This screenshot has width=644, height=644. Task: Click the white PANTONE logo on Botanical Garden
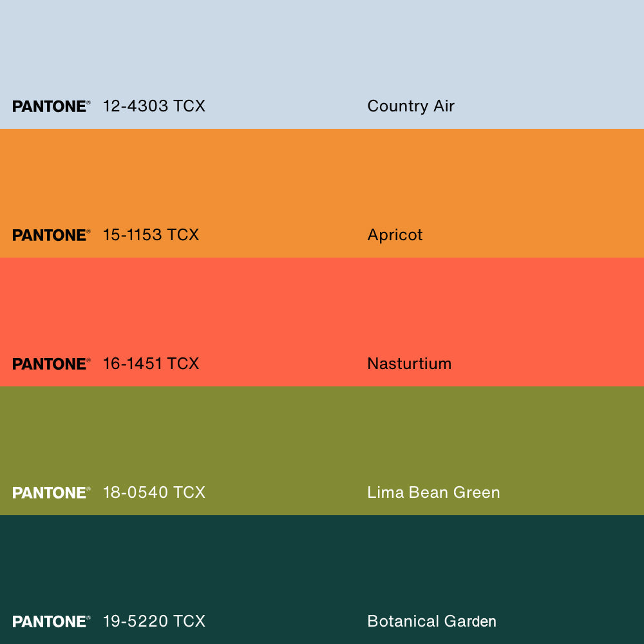pyautogui.click(x=51, y=621)
